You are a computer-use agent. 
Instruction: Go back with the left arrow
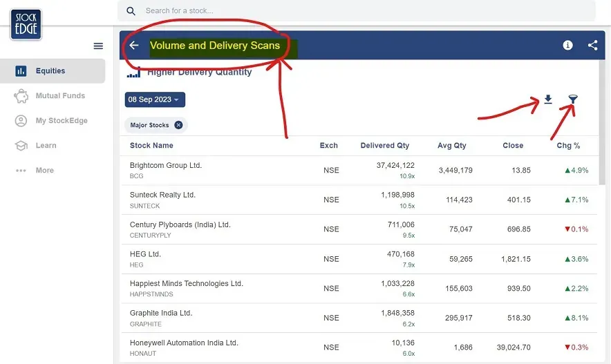click(134, 45)
